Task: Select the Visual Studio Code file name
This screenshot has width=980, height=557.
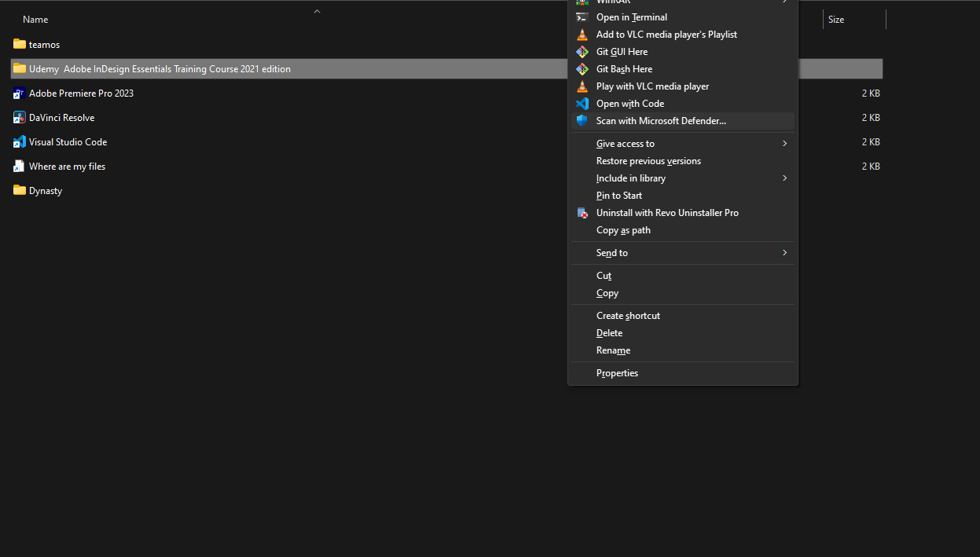Action: tap(68, 142)
